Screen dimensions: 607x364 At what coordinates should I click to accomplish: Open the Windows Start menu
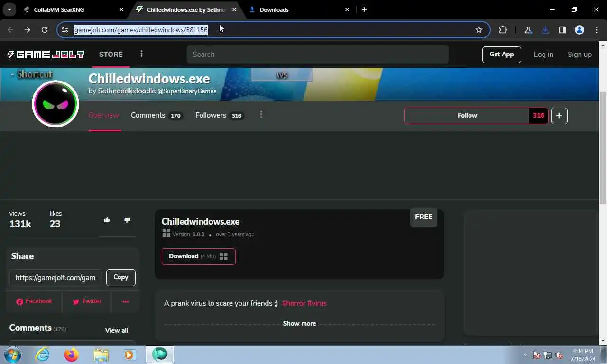coord(12,355)
